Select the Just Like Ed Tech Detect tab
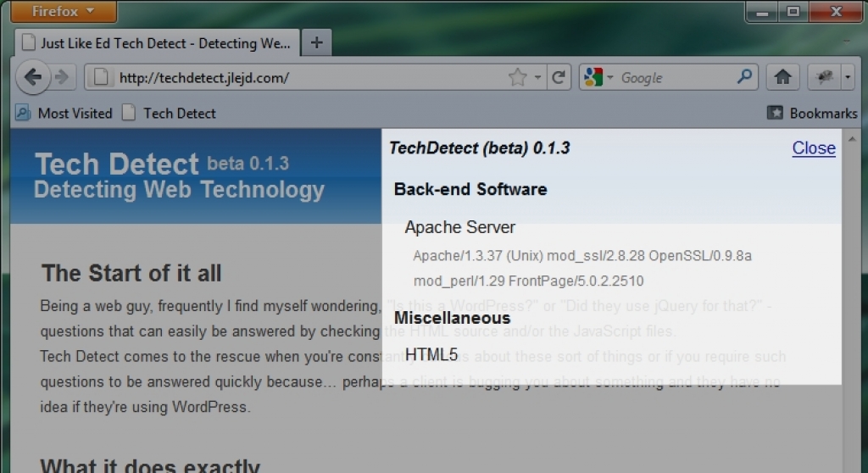868x473 pixels. pyautogui.click(x=158, y=43)
